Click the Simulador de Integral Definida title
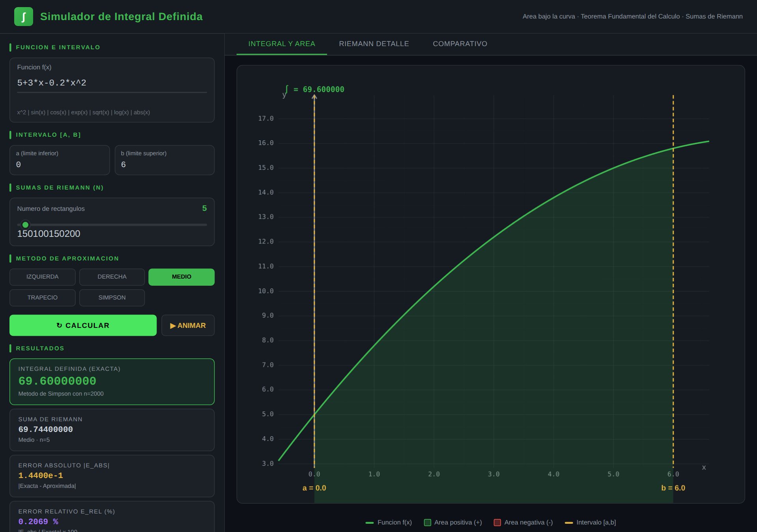The image size is (757, 532). tap(121, 17)
